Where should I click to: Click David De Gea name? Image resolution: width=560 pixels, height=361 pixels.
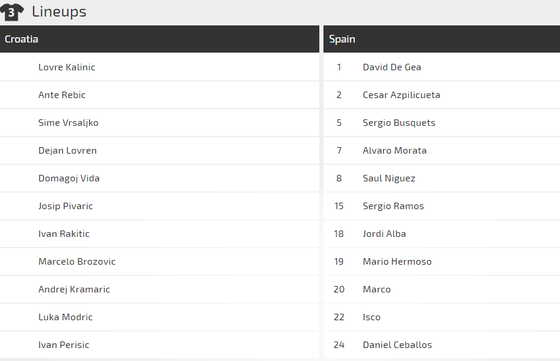[x=392, y=67]
